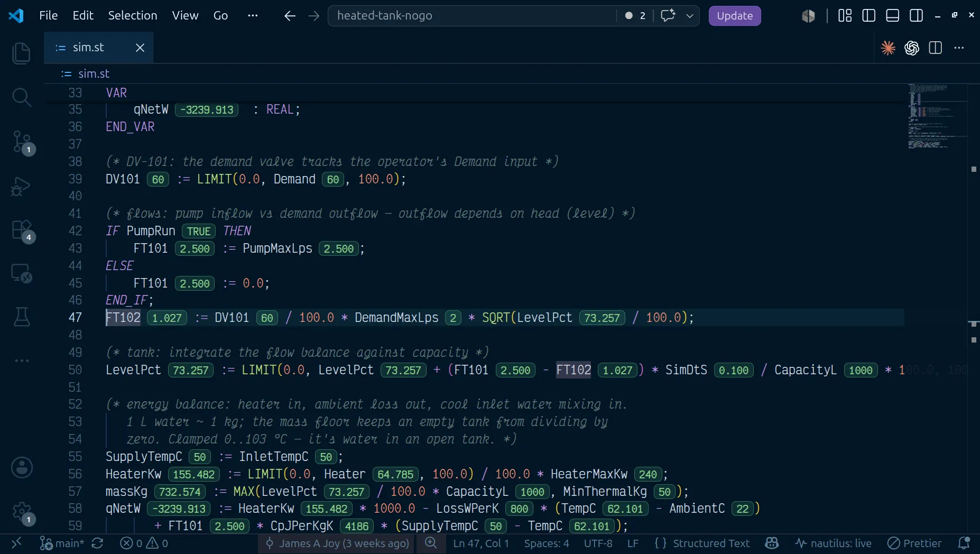The width and height of the screenshot is (980, 554).
Task: Split the editor to the right
Action: (x=936, y=48)
